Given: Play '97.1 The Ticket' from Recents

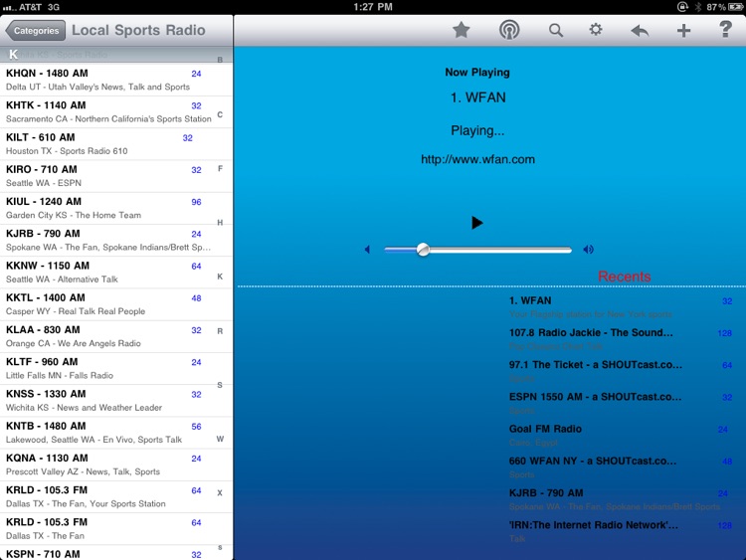Looking at the screenshot, I should (621, 371).
